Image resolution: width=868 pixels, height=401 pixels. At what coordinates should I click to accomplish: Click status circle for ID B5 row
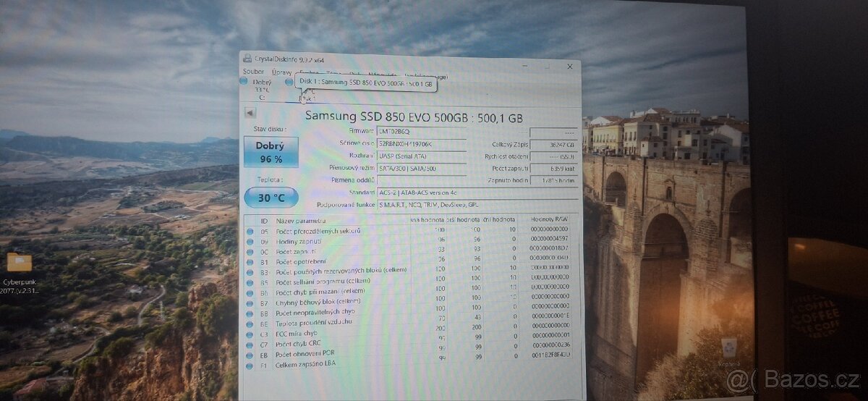coord(251,282)
